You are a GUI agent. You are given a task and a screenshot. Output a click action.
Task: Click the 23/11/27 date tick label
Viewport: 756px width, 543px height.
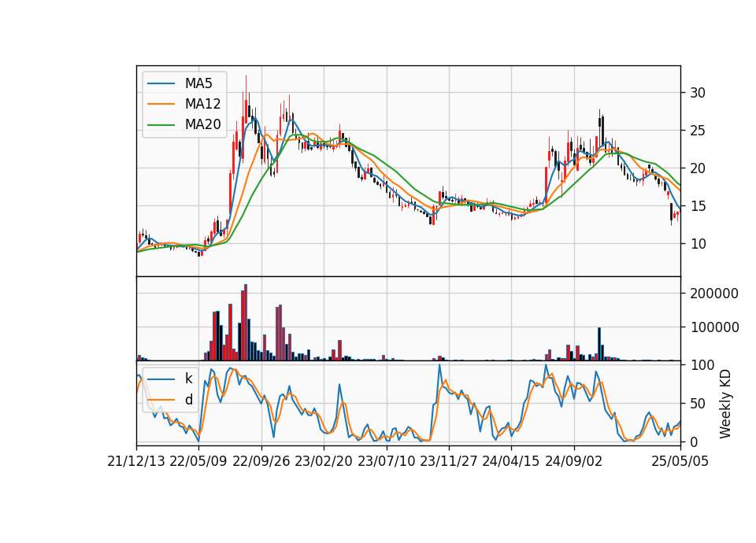(449, 461)
